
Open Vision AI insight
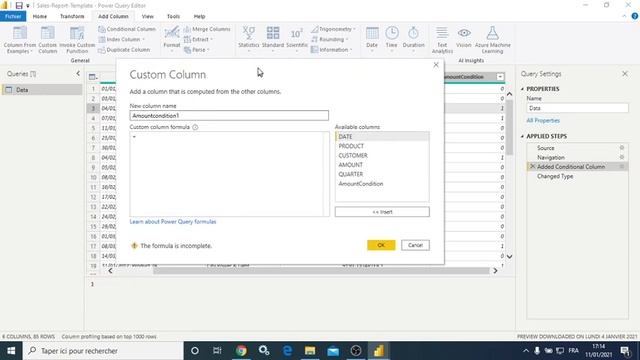[x=464, y=37]
